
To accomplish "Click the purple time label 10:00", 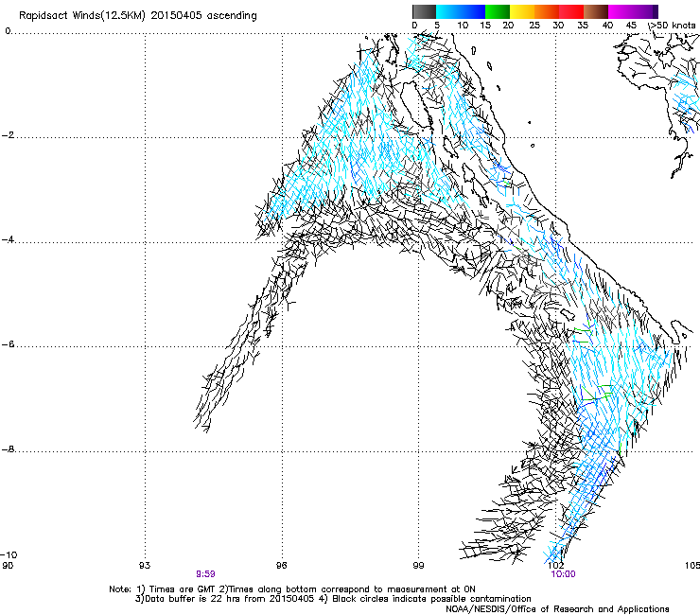I will pos(563,574).
